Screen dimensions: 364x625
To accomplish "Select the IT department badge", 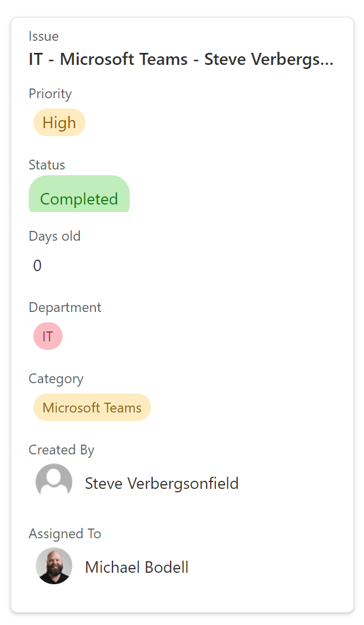I will [x=48, y=336].
